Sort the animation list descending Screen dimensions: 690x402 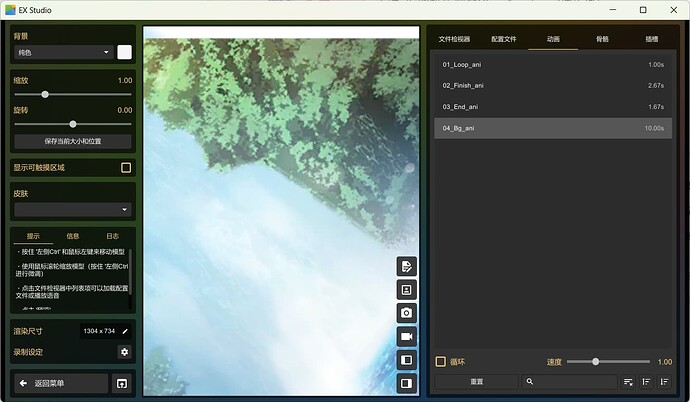click(664, 382)
